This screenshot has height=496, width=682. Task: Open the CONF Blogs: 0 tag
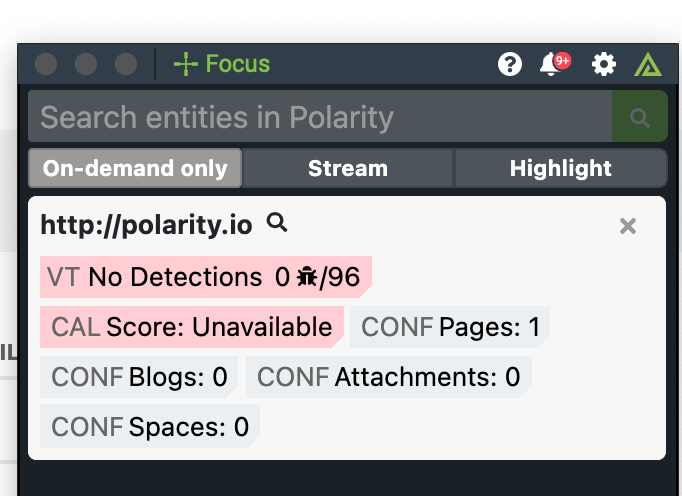coord(139,377)
